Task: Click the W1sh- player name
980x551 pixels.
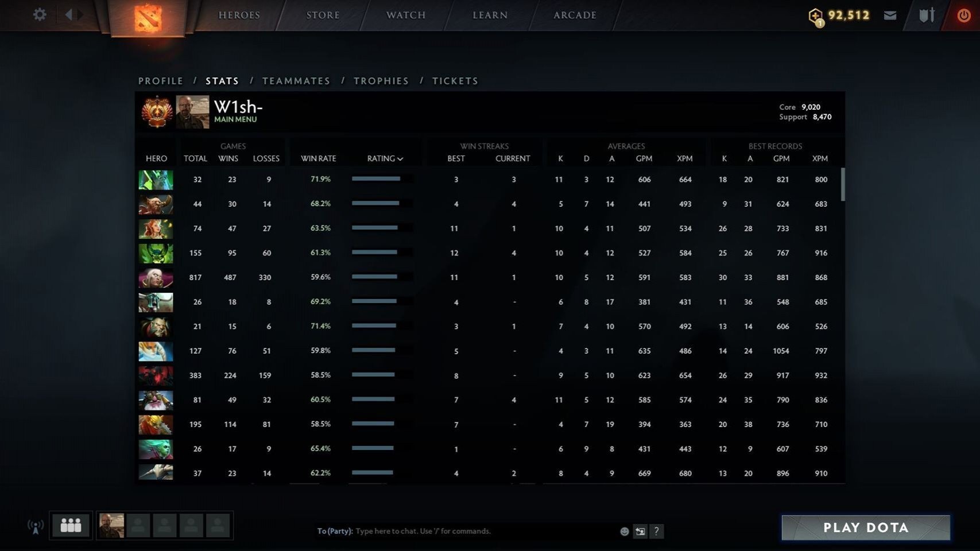Action: click(238, 107)
